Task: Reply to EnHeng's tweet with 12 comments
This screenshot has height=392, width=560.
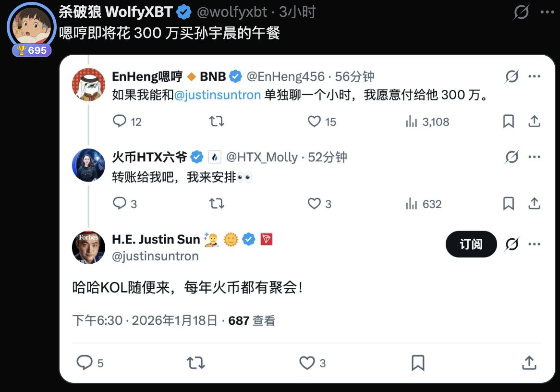Action: [127, 122]
